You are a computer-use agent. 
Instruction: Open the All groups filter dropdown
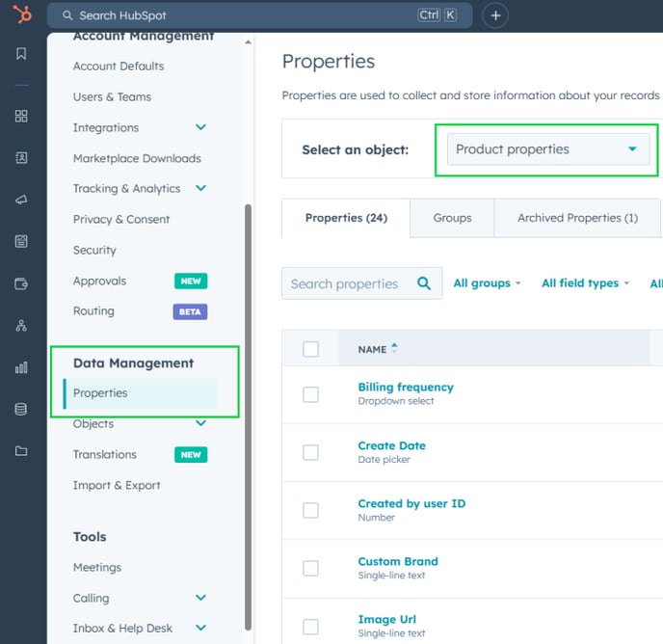coord(487,283)
